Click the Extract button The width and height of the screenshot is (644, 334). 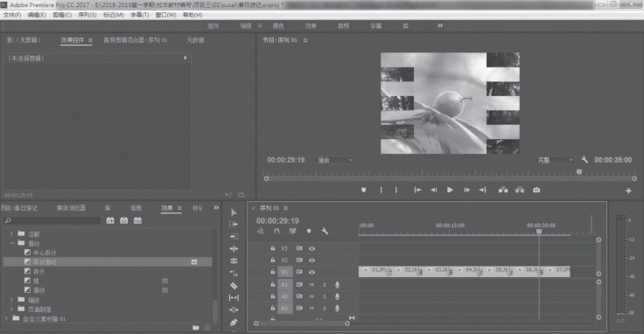pos(520,190)
